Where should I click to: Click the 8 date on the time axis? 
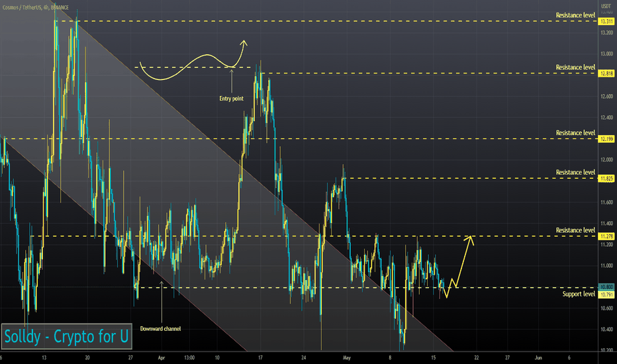pyautogui.click(x=391, y=357)
